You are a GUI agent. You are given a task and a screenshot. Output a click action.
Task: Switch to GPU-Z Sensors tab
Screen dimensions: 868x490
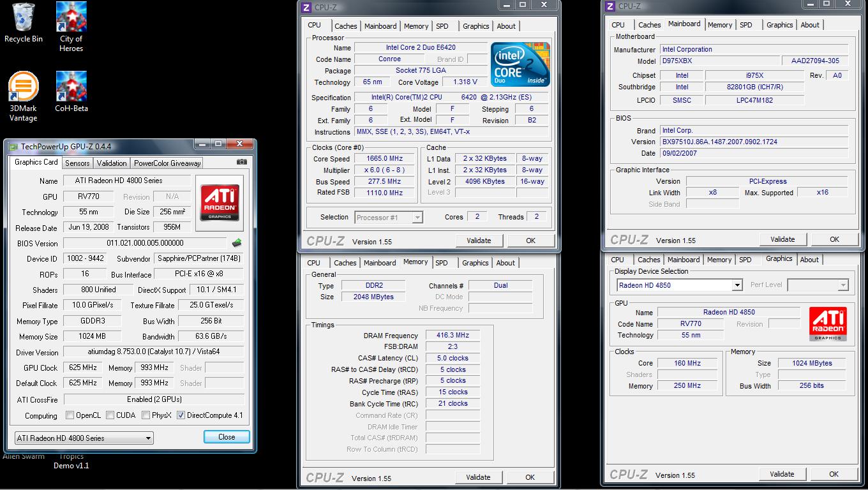coord(77,163)
